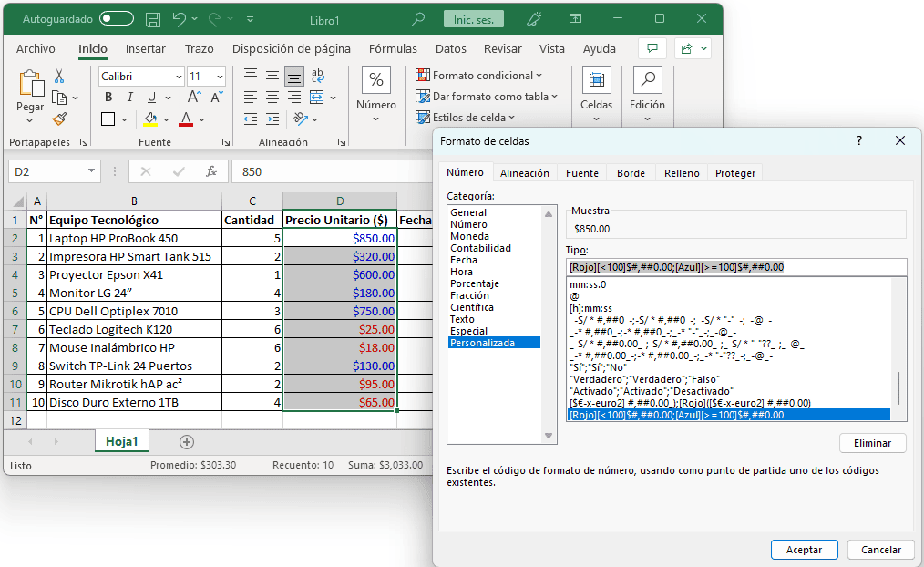
Task: Toggle bold formatting in the Fuente group
Action: coord(108,97)
